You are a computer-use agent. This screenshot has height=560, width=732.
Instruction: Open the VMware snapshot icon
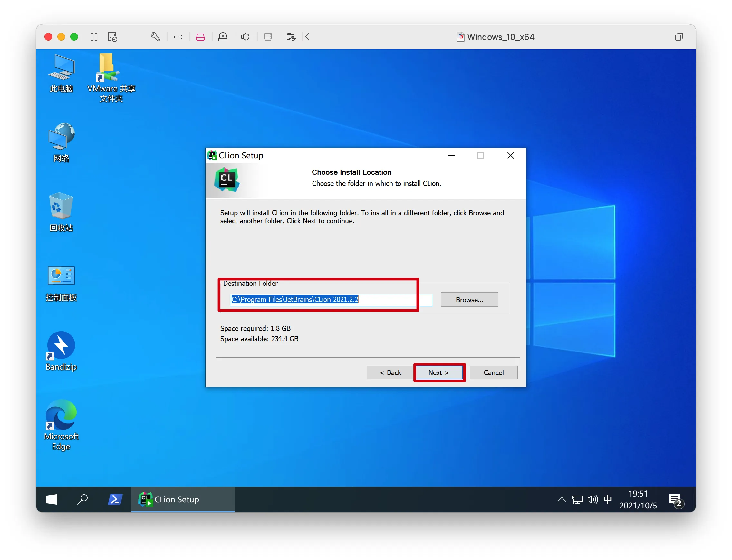(113, 37)
